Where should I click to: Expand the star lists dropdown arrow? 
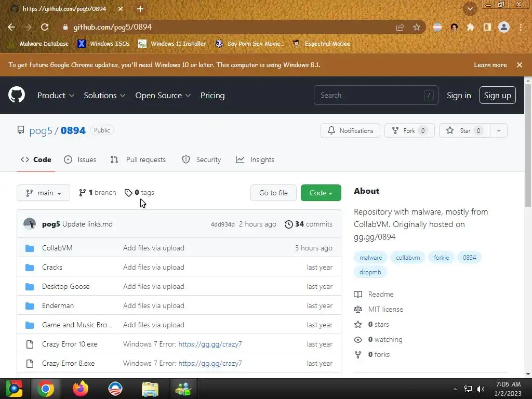[x=499, y=130]
